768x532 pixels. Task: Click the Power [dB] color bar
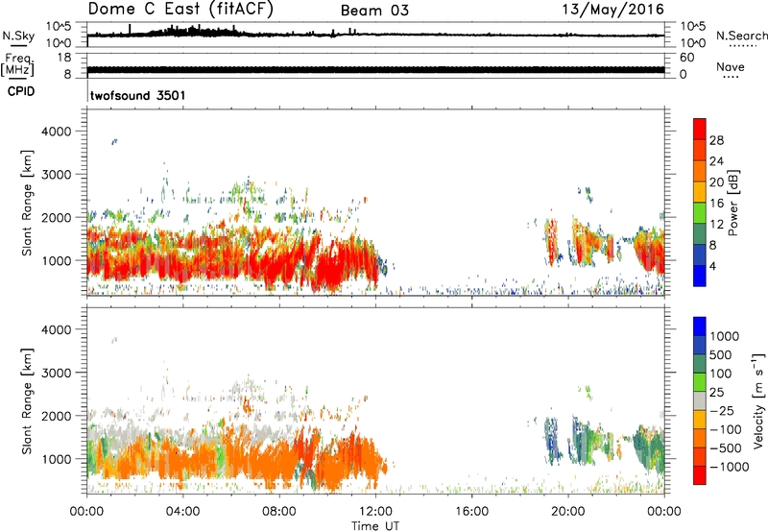tap(700, 203)
